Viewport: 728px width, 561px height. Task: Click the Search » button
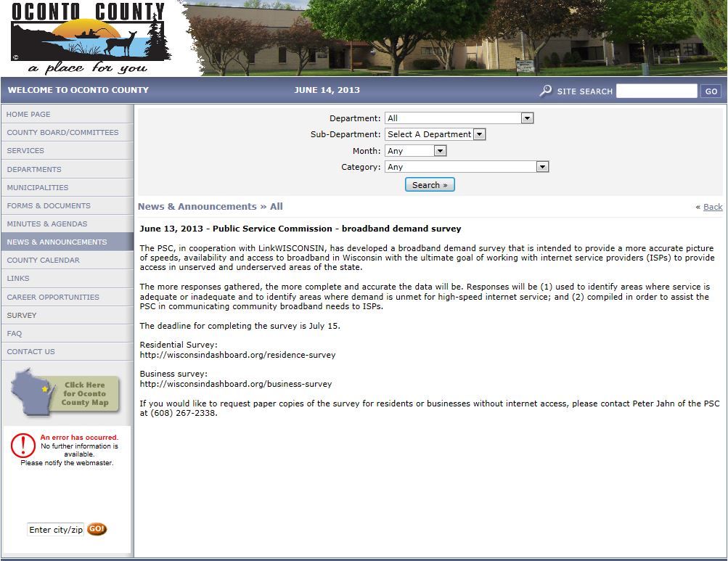[x=430, y=185]
